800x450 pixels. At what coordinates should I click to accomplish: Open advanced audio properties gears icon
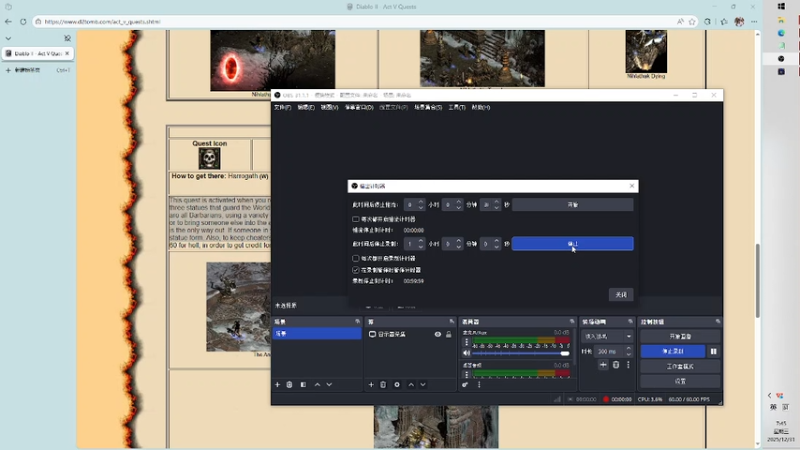(x=465, y=385)
